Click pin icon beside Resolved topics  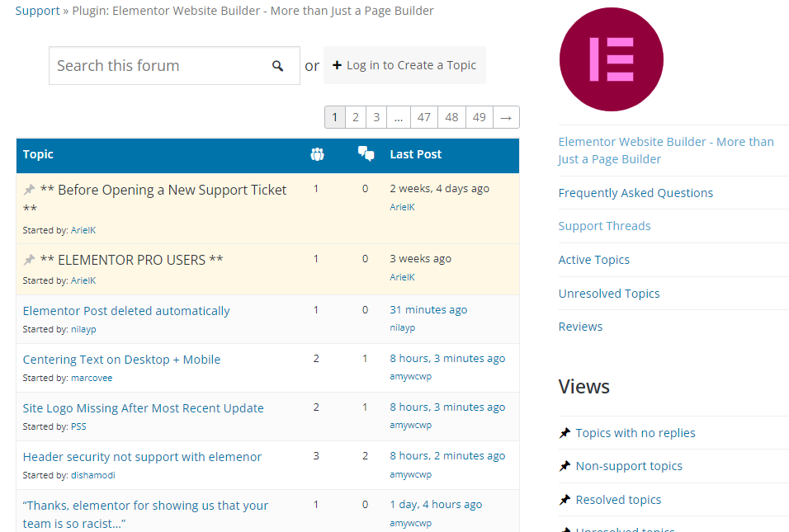tap(565, 500)
